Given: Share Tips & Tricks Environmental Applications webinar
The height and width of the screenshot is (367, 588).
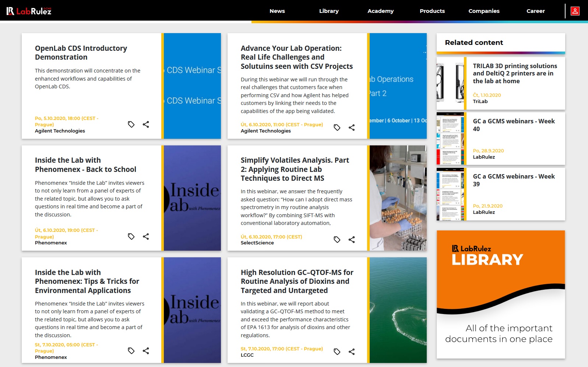Looking at the screenshot, I should click(146, 351).
